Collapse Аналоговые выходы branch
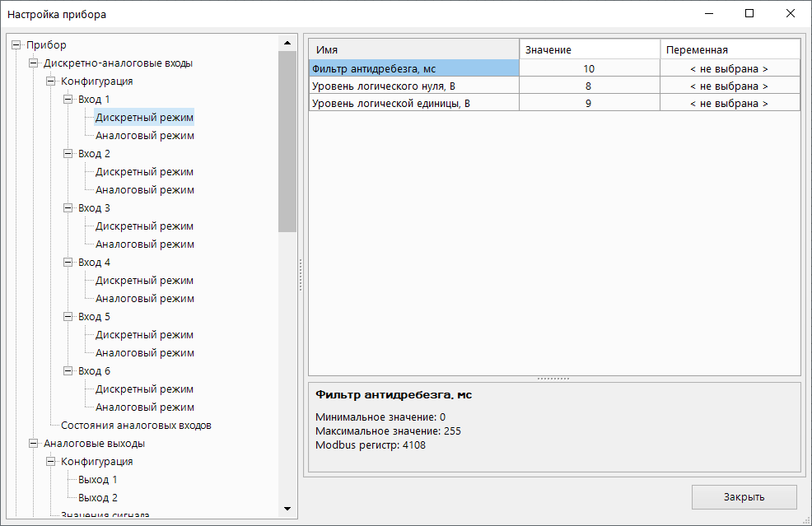This screenshot has width=812, height=526. (x=34, y=444)
